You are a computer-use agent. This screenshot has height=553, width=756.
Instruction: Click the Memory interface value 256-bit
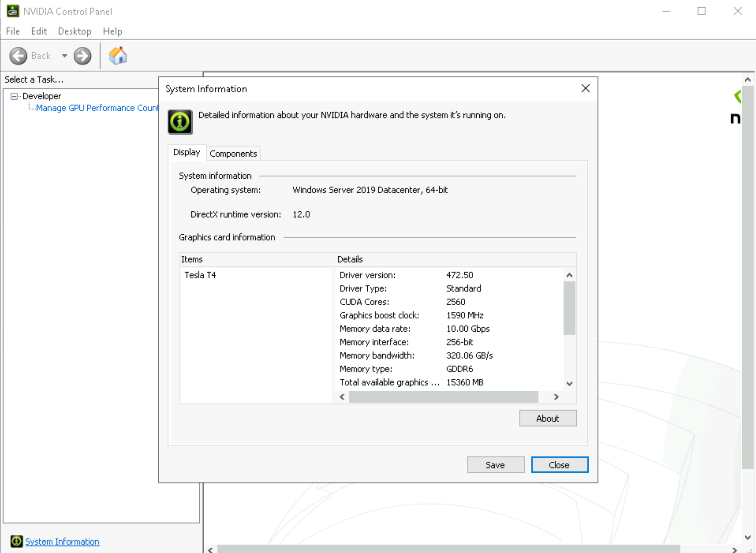coord(460,342)
